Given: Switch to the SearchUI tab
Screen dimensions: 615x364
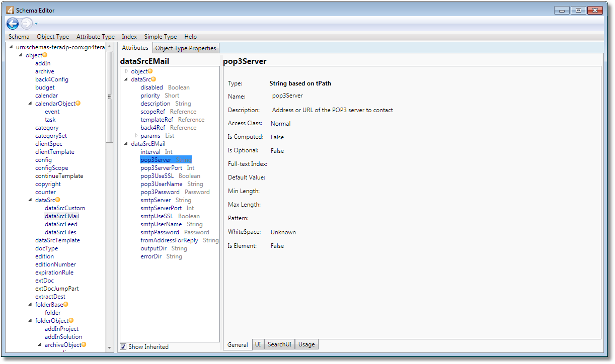Looking at the screenshot, I should coord(279,344).
